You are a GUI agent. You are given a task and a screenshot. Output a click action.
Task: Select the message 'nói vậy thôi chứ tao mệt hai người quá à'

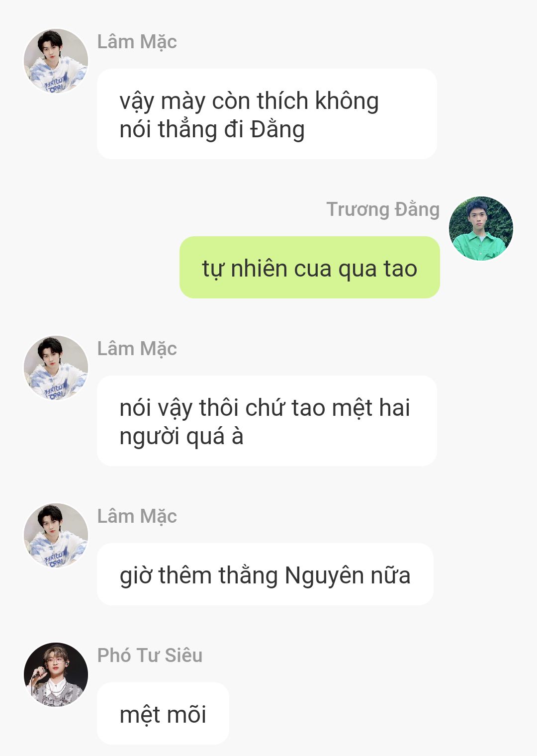(x=267, y=421)
